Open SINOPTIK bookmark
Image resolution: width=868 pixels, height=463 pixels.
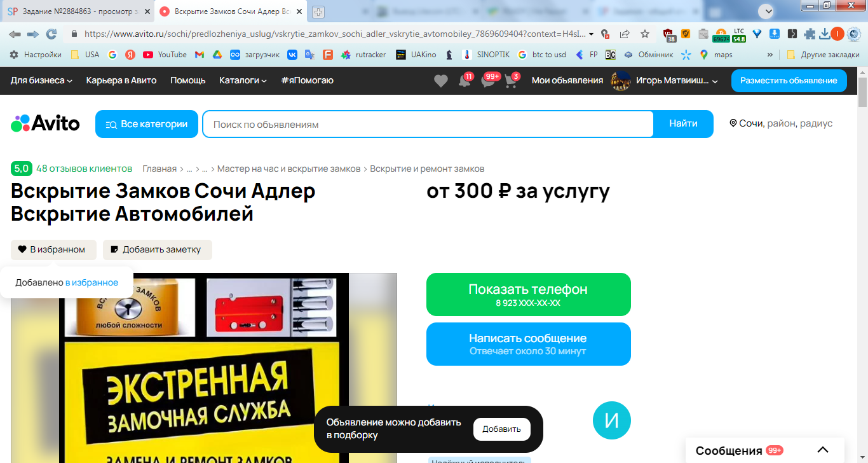(485, 55)
